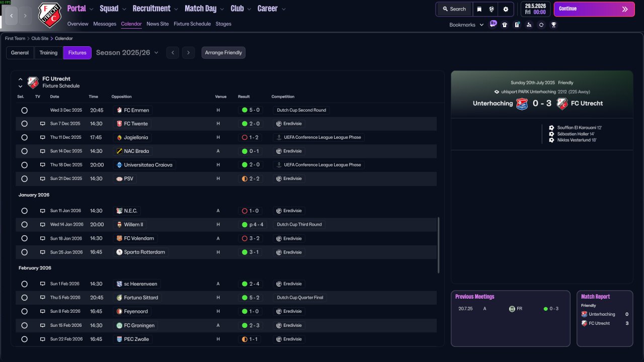Viewport: 644px width, 362px height.
Task: Open the Squad dropdown menu
Action: pos(113,9)
